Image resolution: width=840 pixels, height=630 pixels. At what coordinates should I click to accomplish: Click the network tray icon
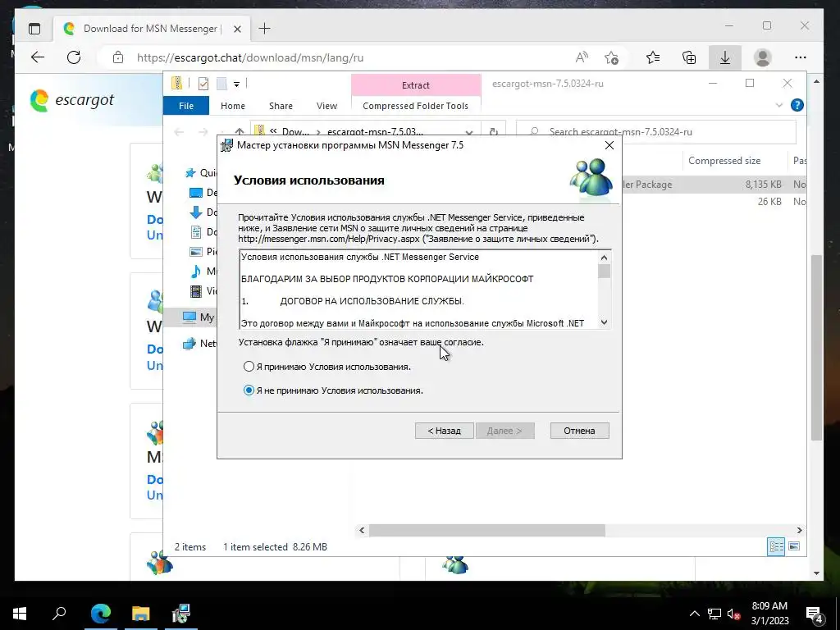714,614
